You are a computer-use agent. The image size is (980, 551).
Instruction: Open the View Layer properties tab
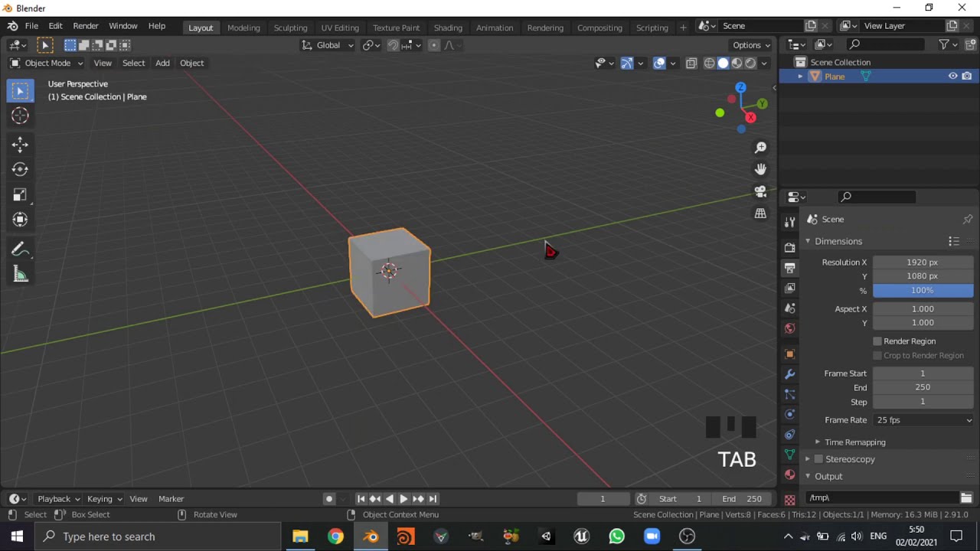pos(789,288)
